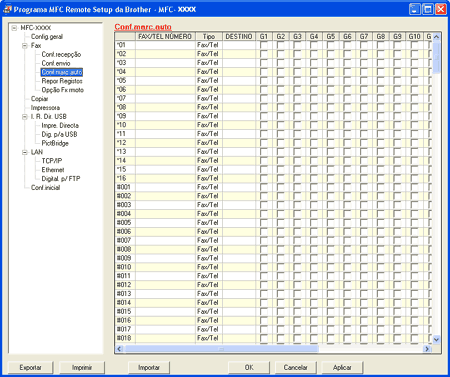Click the Cancelar button
Image resolution: width=450 pixels, height=377 pixels.
pos(295,368)
